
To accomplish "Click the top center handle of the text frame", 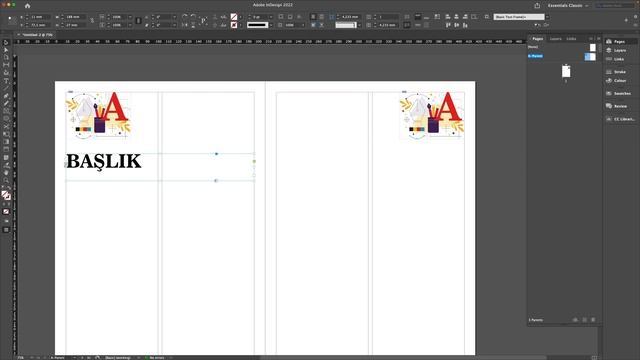I will coord(216,154).
